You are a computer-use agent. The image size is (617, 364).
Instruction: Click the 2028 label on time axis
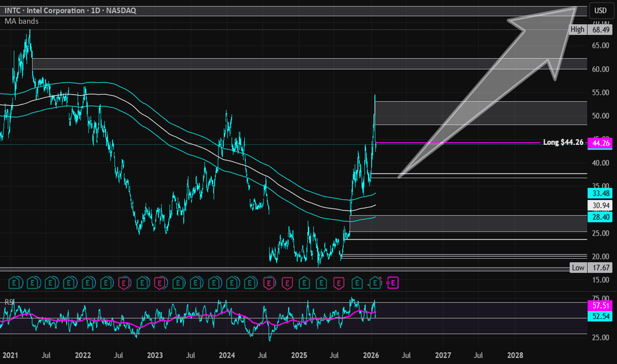514,355
